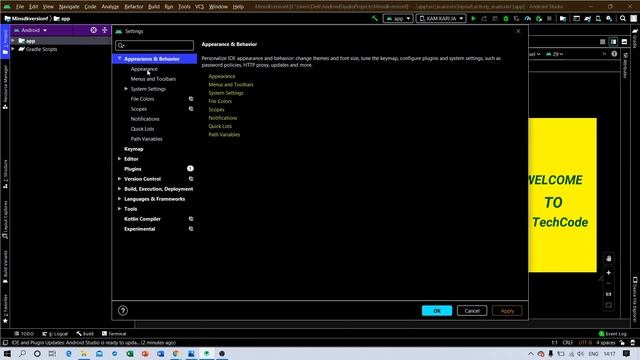Click the pan hand tool in design preview

(609, 259)
